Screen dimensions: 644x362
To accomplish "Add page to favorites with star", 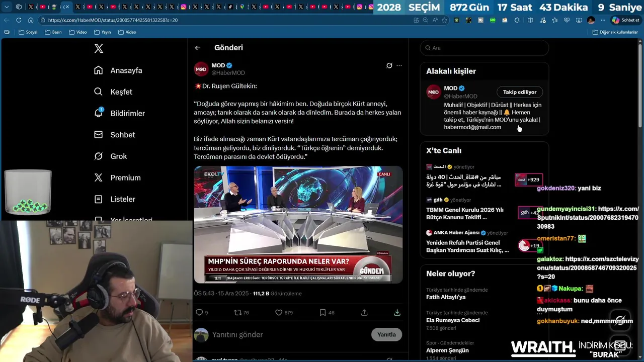I will 444,20.
